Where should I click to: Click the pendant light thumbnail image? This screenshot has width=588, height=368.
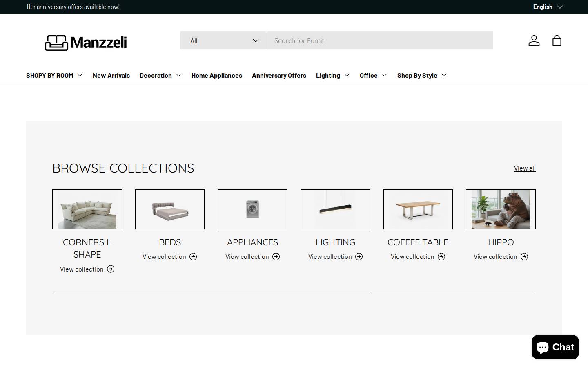pos(335,209)
